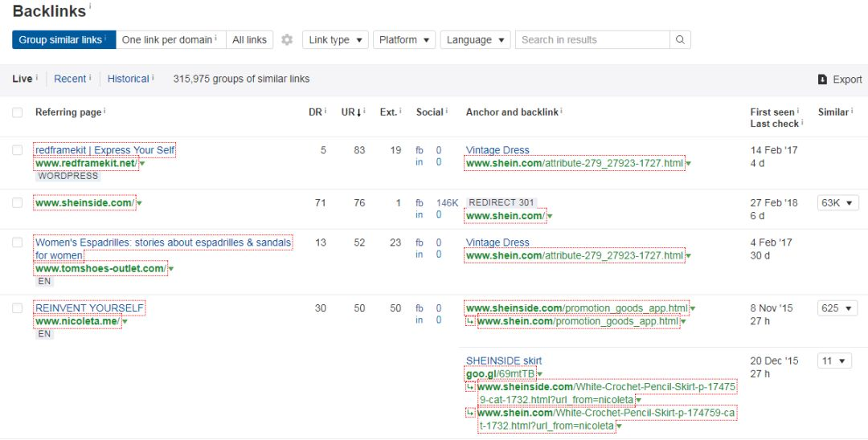Click the Backlinks title info icon
This screenshot has width=868, height=440.
click(90, 6)
